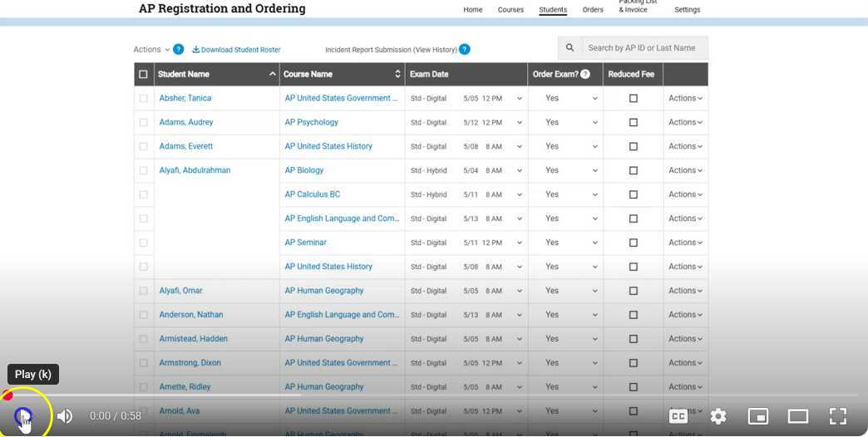This screenshot has height=437, width=868.
Task: Open the AP Calculus BC course link
Action: 313,194
